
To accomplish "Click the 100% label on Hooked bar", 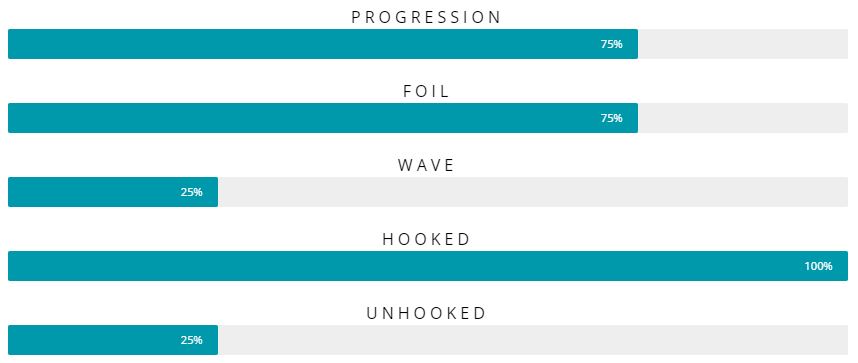I will [819, 267].
